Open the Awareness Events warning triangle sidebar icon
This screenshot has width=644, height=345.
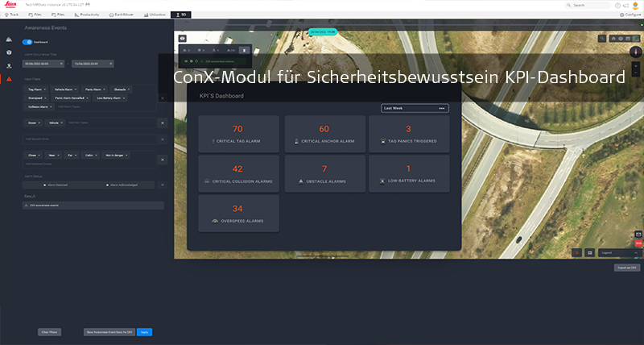click(9, 79)
